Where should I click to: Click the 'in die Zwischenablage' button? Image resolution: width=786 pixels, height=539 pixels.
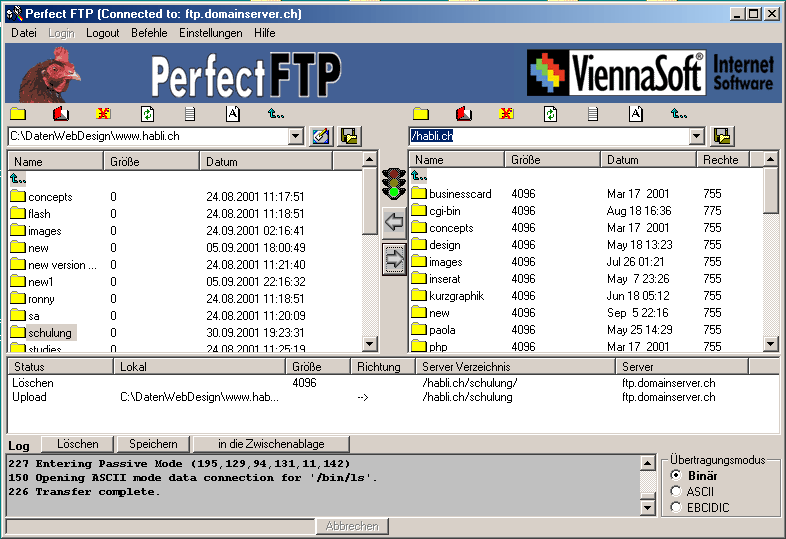pos(272,444)
